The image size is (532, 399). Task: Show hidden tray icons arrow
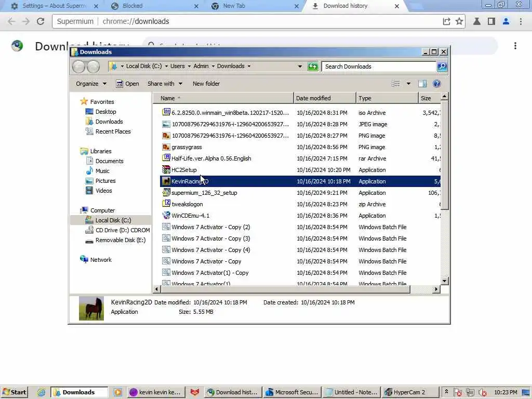(446, 392)
